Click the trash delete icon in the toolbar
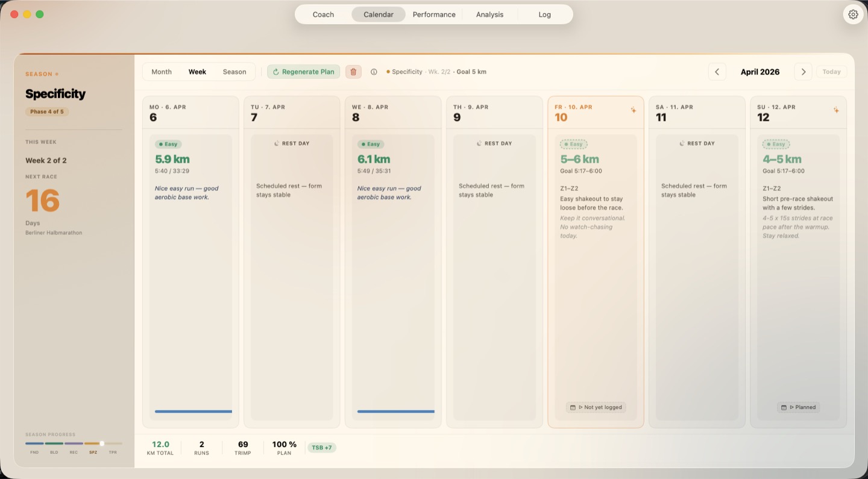The width and height of the screenshot is (868, 479). click(353, 71)
